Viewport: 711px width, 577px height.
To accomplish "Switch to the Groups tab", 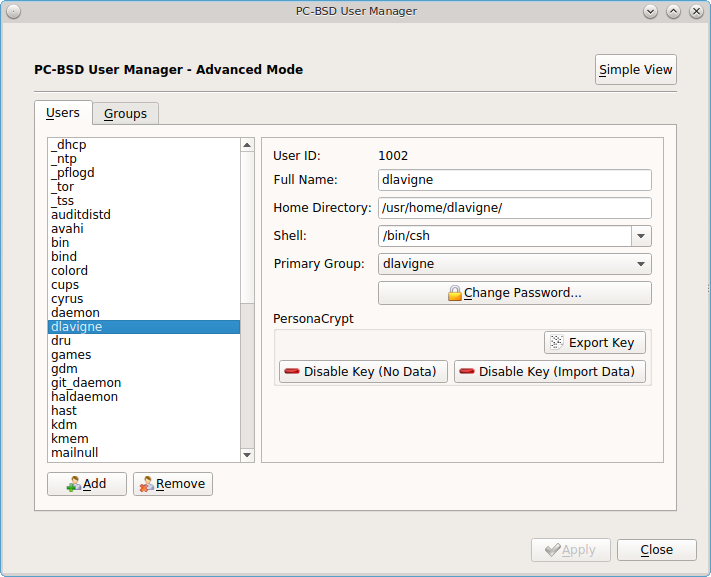I will [x=126, y=113].
